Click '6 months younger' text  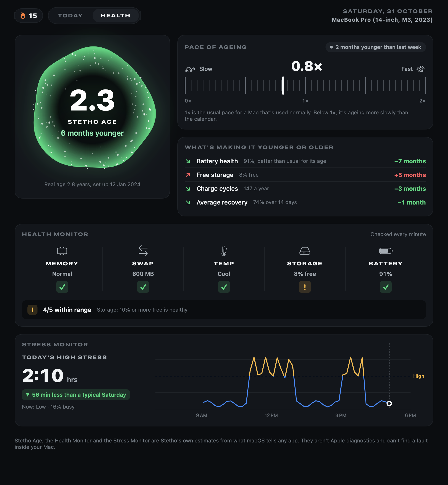(92, 133)
